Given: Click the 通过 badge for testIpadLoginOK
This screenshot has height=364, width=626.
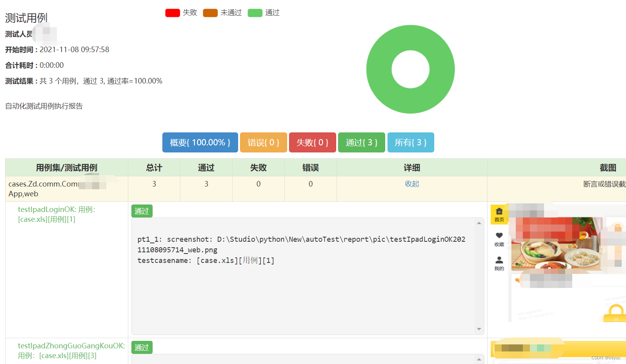Looking at the screenshot, I should (142, 211).
